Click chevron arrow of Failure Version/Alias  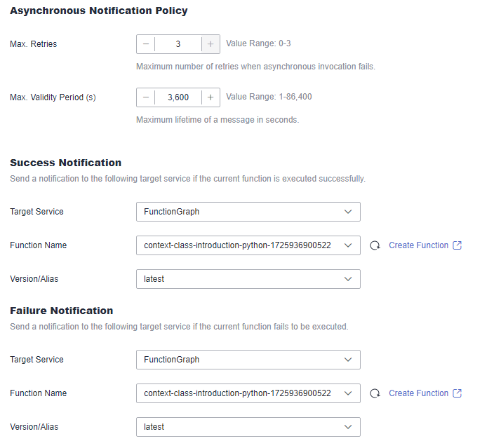point(348,427)
